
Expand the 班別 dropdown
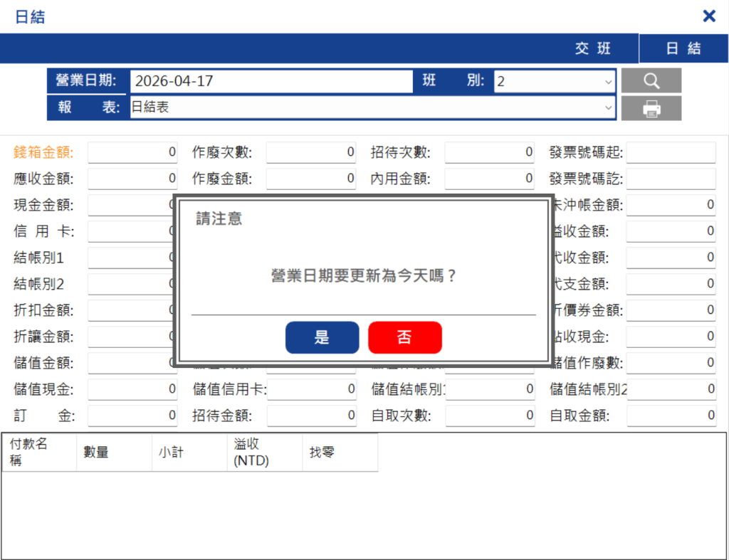(x=555, y=82)
